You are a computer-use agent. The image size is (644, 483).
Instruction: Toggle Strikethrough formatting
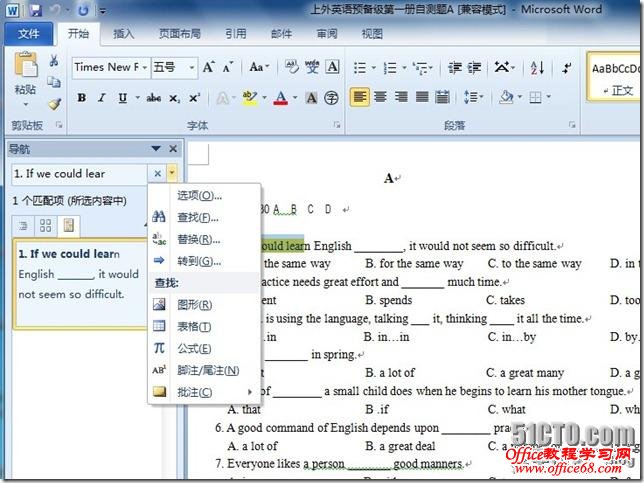click(154, 98)
